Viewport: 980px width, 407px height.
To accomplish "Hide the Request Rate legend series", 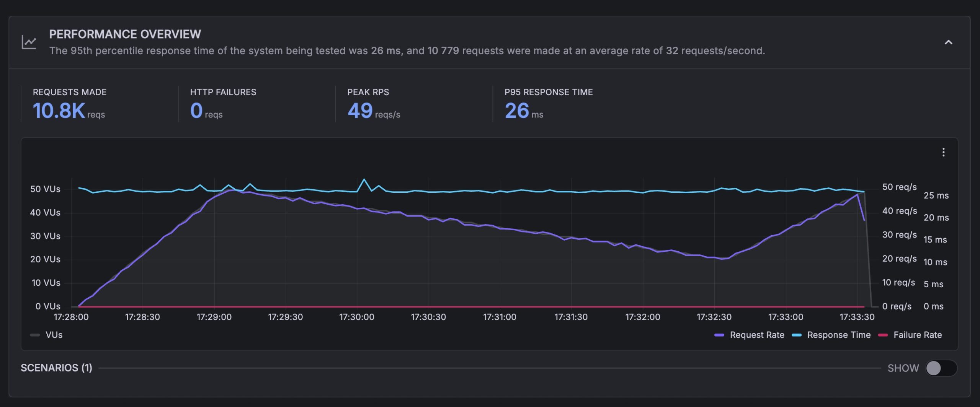I will tap(749, 335).
